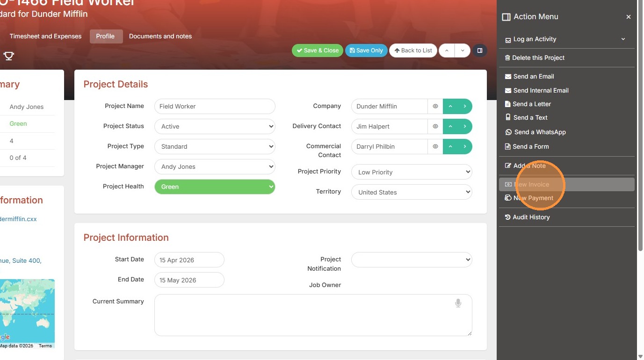Open the Project Status dropdown
Screen dimensions: 644x360
215,126
